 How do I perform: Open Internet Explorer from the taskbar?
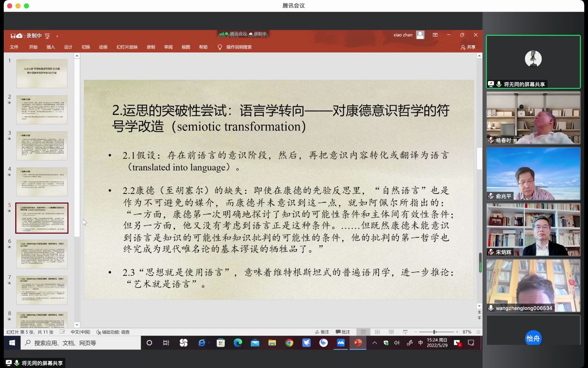(202, 343)
